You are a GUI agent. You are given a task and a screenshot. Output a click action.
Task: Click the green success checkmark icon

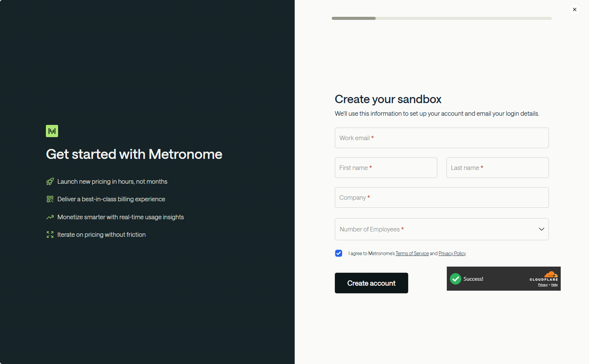click(456, 279)
